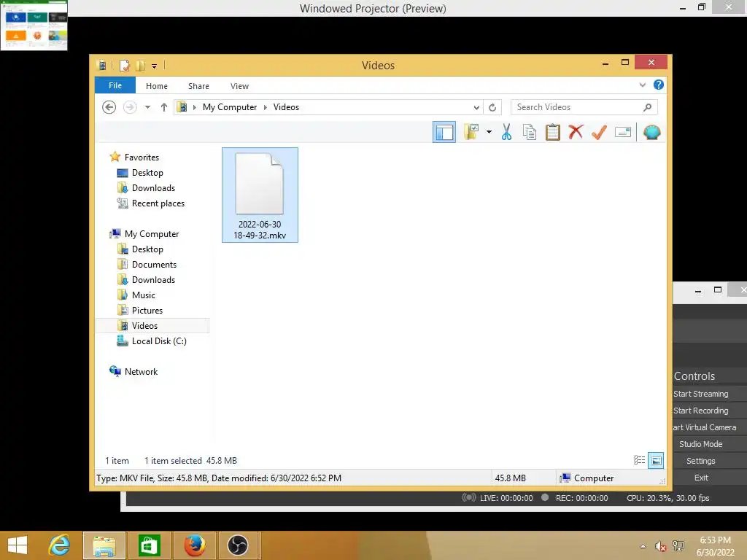Switch to details view icon
The image size is (747, 560).
pyautogui.click(x=639, y=460)
